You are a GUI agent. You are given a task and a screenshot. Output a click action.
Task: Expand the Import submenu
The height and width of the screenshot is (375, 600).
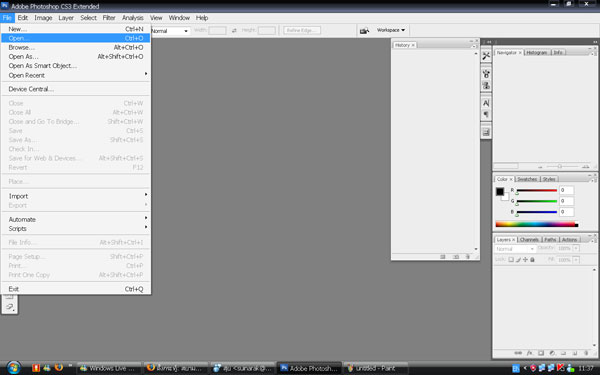point(75,196)
